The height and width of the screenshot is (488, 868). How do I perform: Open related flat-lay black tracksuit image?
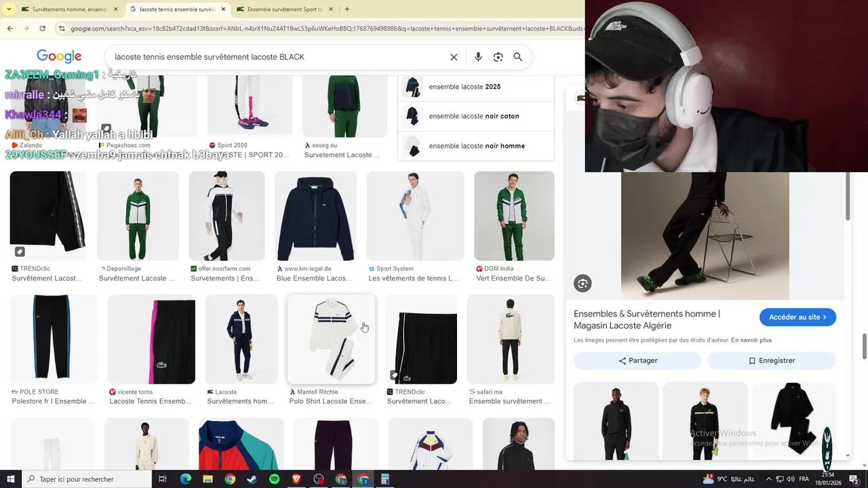pos(794,422)
